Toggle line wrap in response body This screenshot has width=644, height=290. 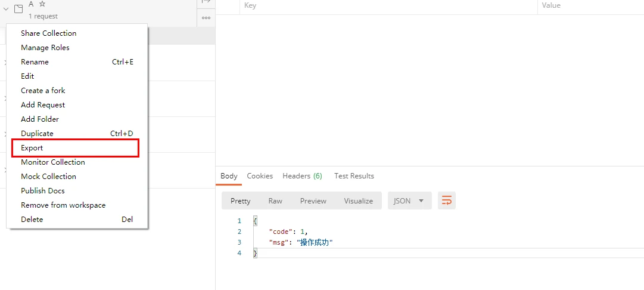[x=447, y=200]
